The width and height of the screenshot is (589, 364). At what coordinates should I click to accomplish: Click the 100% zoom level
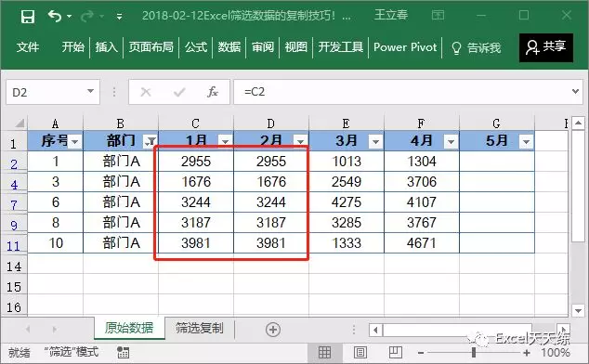pos(556,352)
